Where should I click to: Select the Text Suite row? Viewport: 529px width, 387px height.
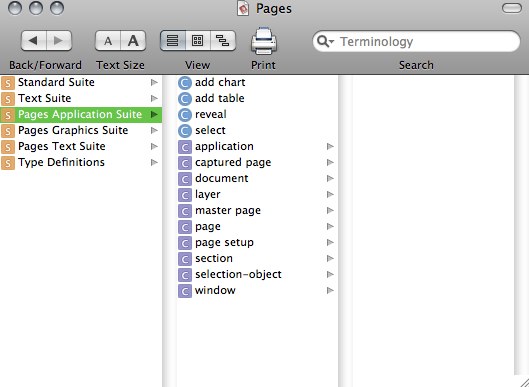(81, 98)
